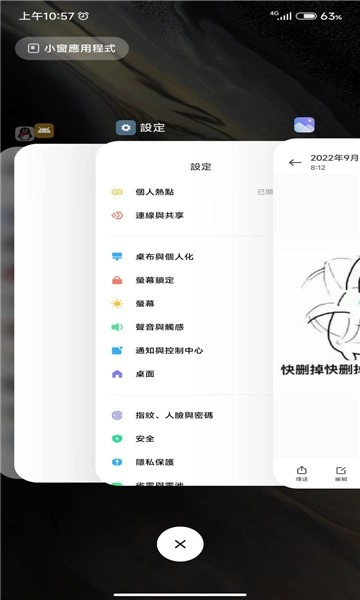This screenshot has width=360, height=600.
Task: Tap the battery indicator in the status bar
Action: pyautogui.click(x=306, y=16)
